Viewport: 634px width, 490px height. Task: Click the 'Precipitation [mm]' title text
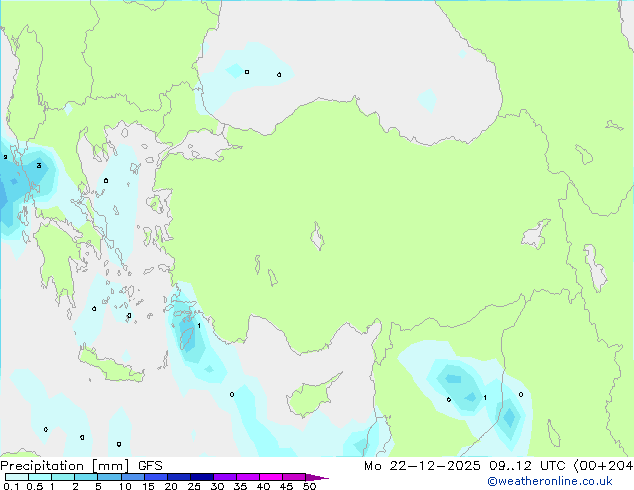(x=65, y=466)
